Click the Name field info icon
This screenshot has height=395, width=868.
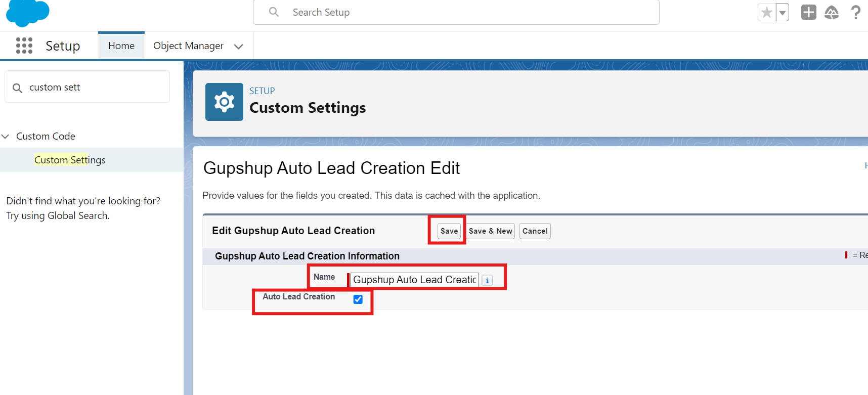[x=487, y=281]
